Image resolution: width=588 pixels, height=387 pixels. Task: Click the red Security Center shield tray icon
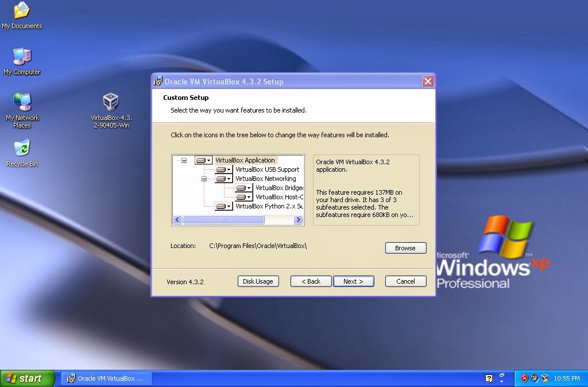coord(524,378)
